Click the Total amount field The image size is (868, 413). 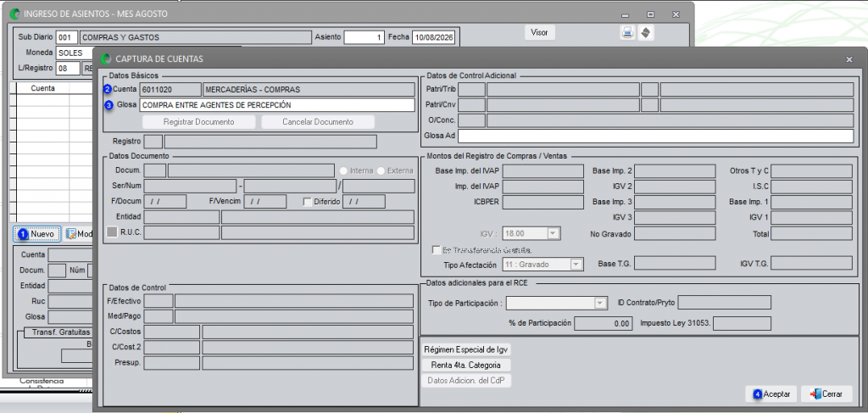click(x=811, y=233)
